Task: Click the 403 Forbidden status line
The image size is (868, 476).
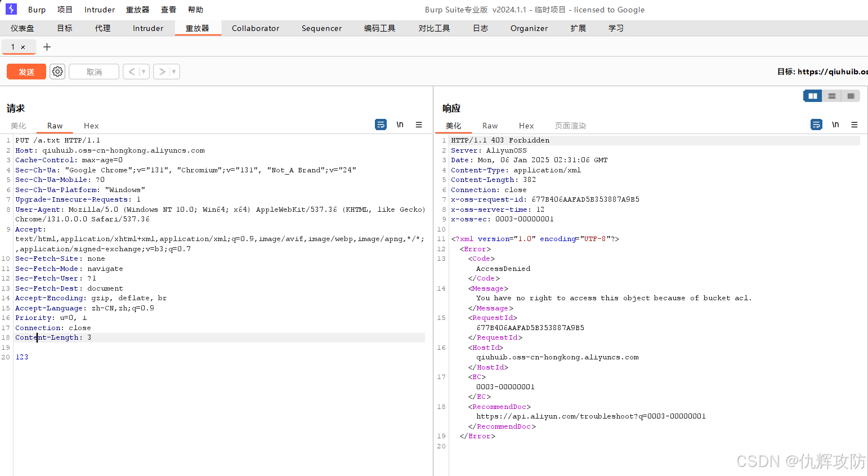Action: pos(500,140)
